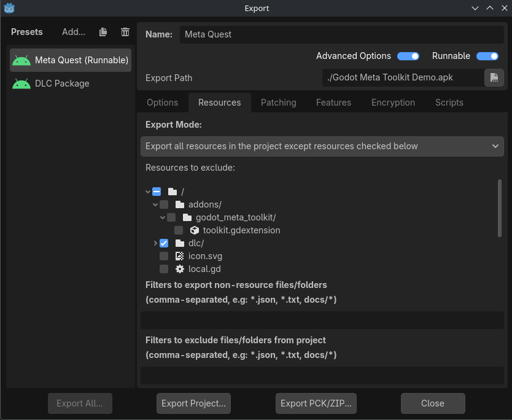Delete the selected preset via trash icon
The image size is (512, 420).
(125, 32)
